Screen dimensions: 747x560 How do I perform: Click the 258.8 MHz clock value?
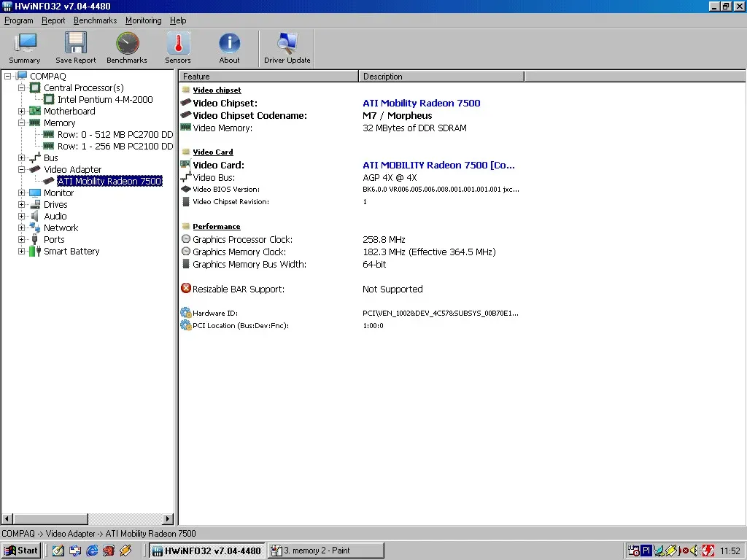tap(384, 239)
